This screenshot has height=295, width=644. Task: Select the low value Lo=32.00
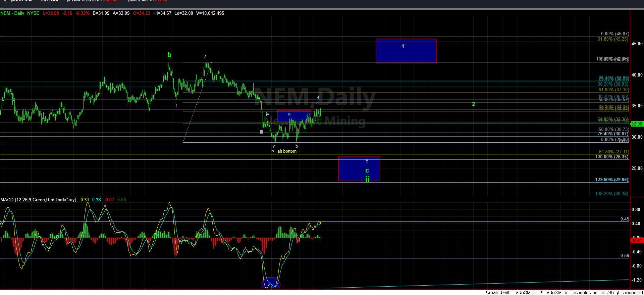click(183, 13)
